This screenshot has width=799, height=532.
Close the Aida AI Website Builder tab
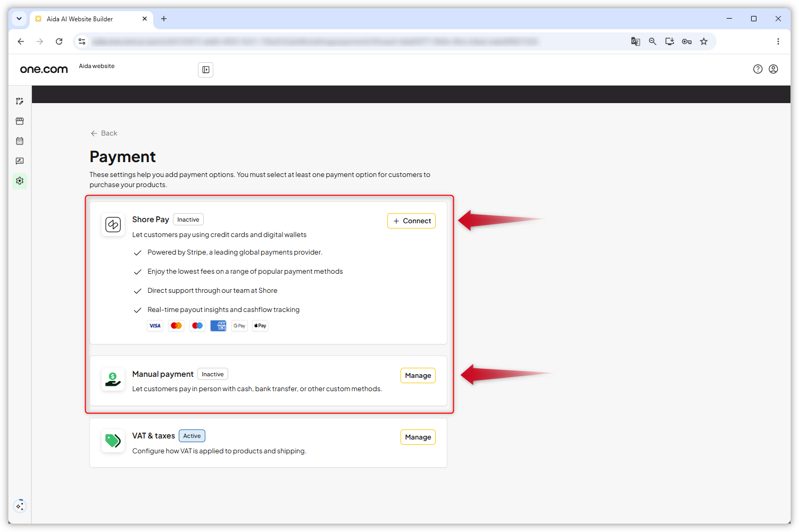(145, 19)
